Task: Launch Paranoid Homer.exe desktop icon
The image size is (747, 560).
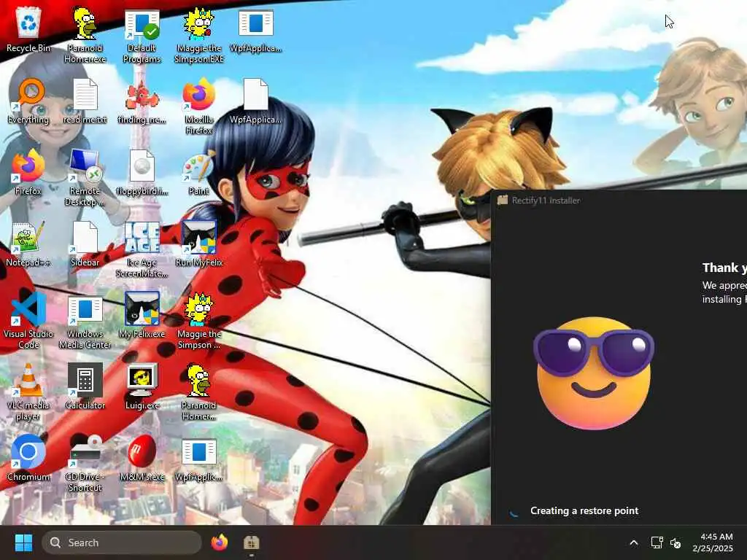Action: click(x=85, y=35)
